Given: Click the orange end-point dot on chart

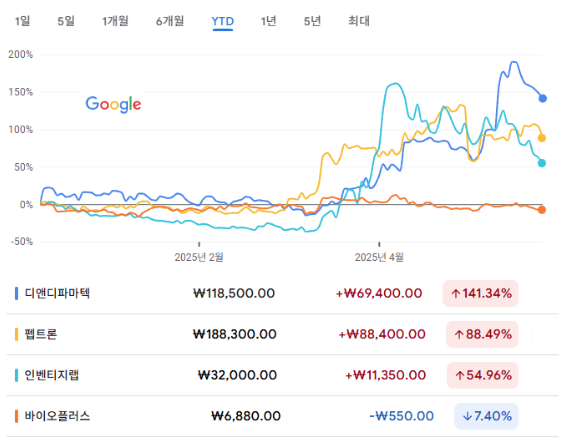Looking at the screenshot, I should 541,210.
